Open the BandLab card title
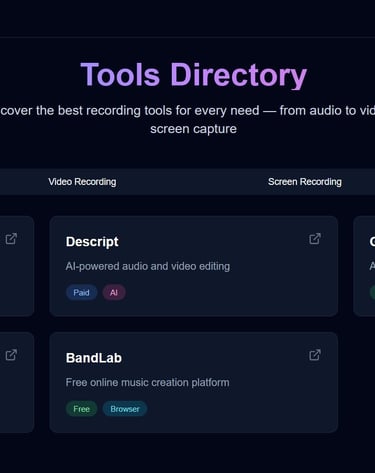Viewport: 375px width, 473px height. tap(94, 358)
